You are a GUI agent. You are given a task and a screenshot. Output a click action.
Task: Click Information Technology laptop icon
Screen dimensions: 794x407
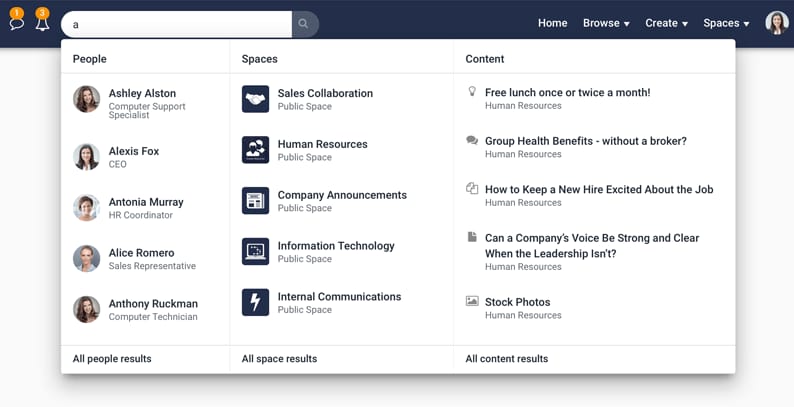point(255,251)
